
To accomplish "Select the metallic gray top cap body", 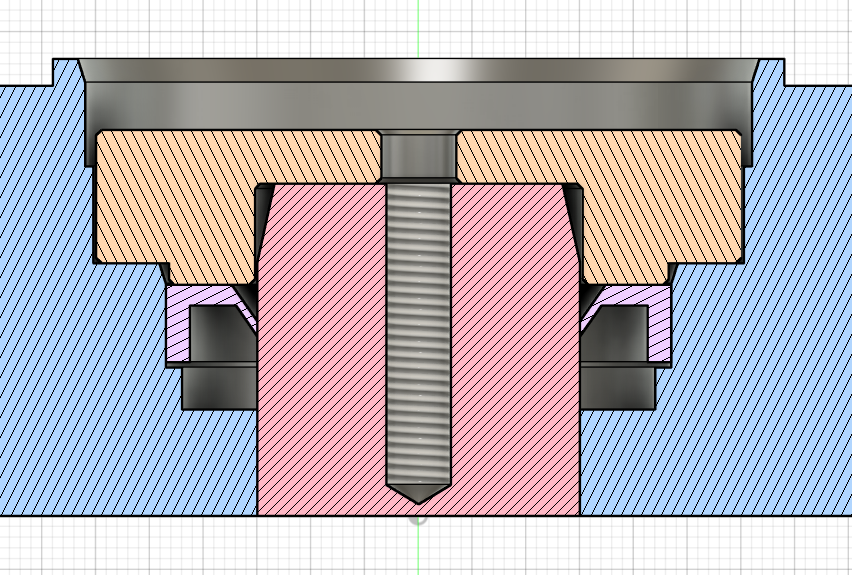I will (x=419, y=105).
